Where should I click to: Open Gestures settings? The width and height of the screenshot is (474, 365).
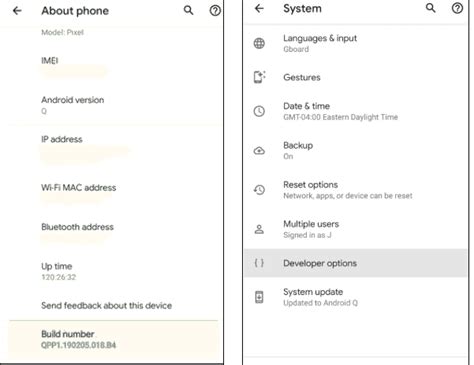[x=355, y=77]
